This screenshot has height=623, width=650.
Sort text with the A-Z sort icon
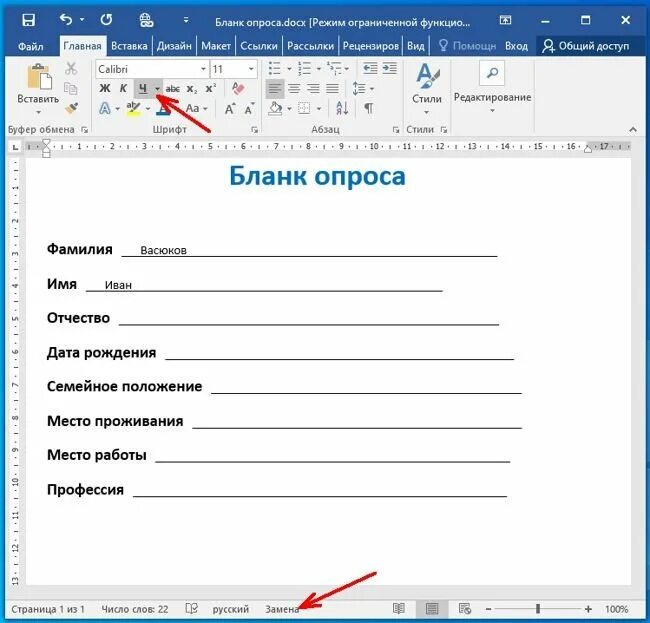342,109
